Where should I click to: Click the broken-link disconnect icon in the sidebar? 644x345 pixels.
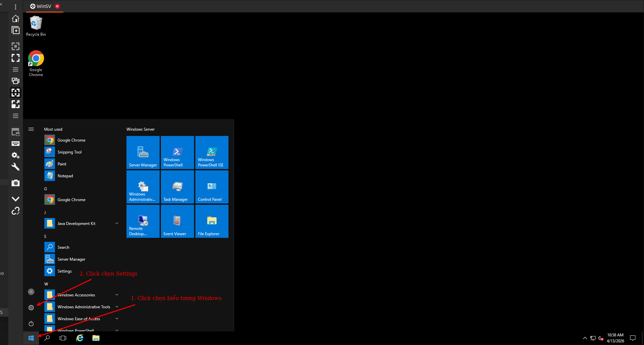click(16, 211)
